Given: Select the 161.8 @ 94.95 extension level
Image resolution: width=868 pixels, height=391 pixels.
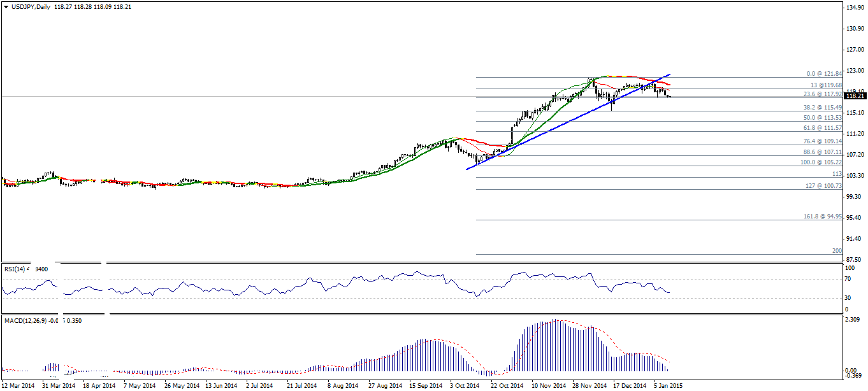Looking at the screenshot, I should pos(823,217).
